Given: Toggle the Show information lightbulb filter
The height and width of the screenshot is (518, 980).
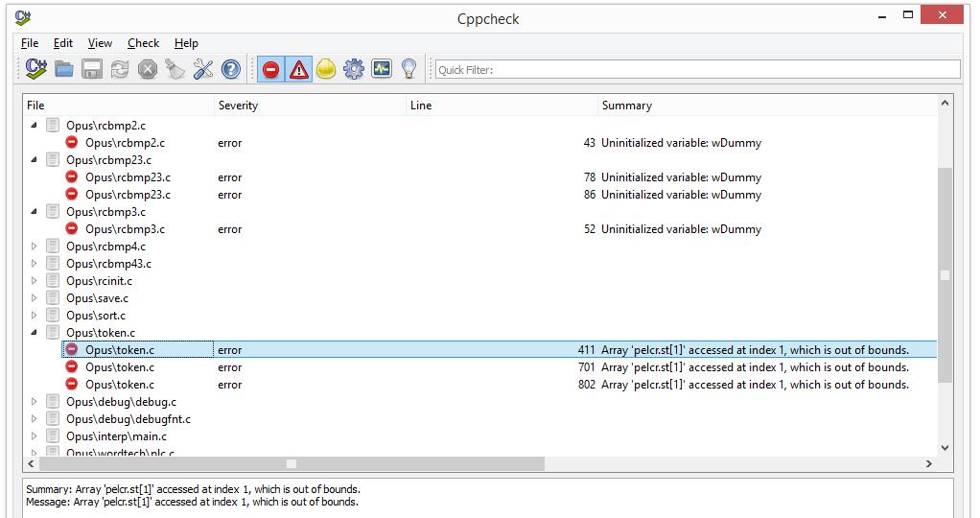Looking at the screenshot, I should tap(408, 69).
